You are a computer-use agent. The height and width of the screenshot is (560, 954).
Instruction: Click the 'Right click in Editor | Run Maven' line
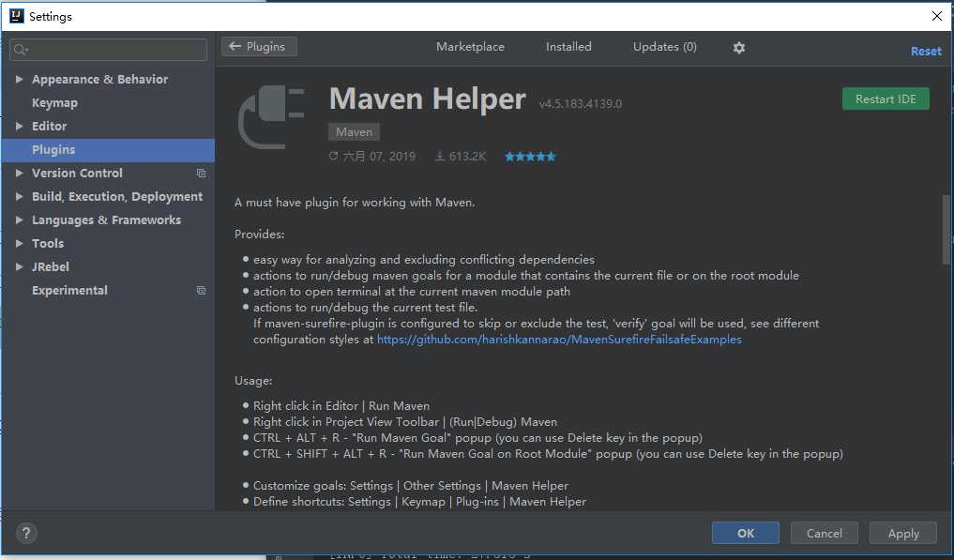[341, 406]
